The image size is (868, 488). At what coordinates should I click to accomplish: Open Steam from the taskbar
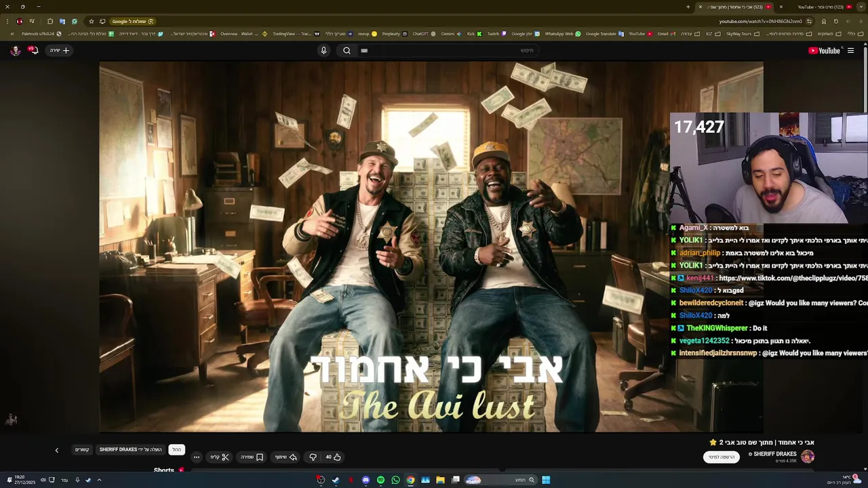336,480
